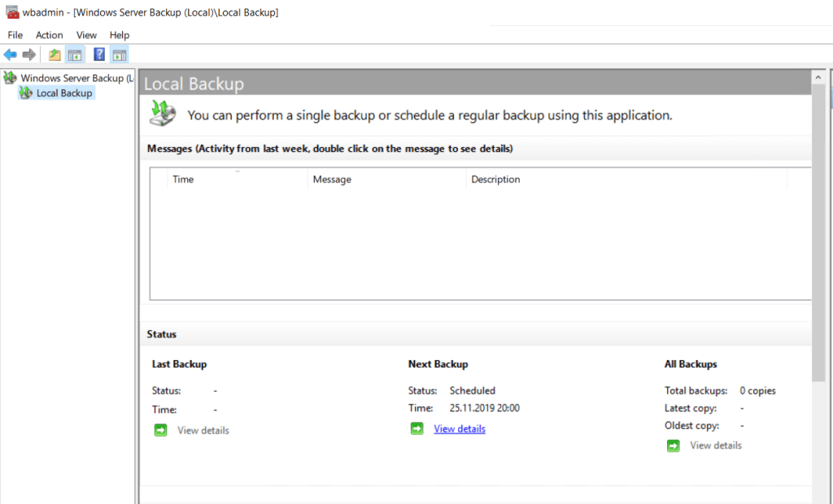Open View details link for Next Backup
Image resolution: width=833 pixels, height=504 pixels.
[x=459, y=429]
